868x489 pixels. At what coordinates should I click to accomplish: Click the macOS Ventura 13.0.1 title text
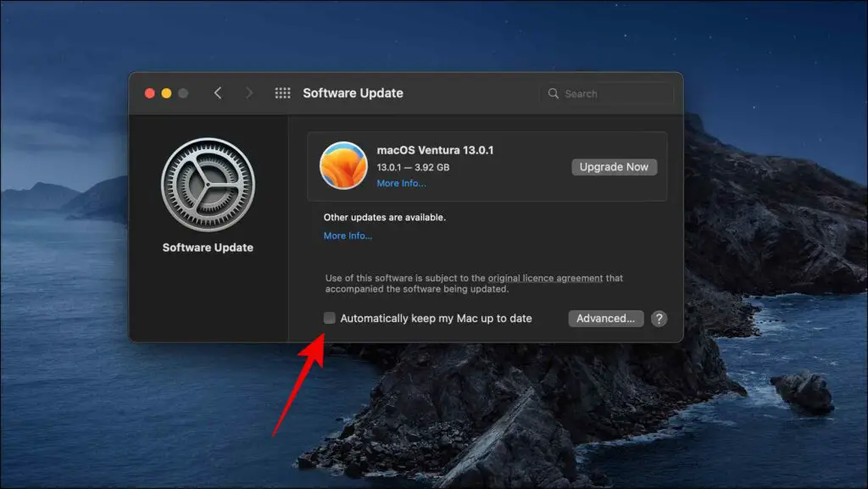pos(435,150)
